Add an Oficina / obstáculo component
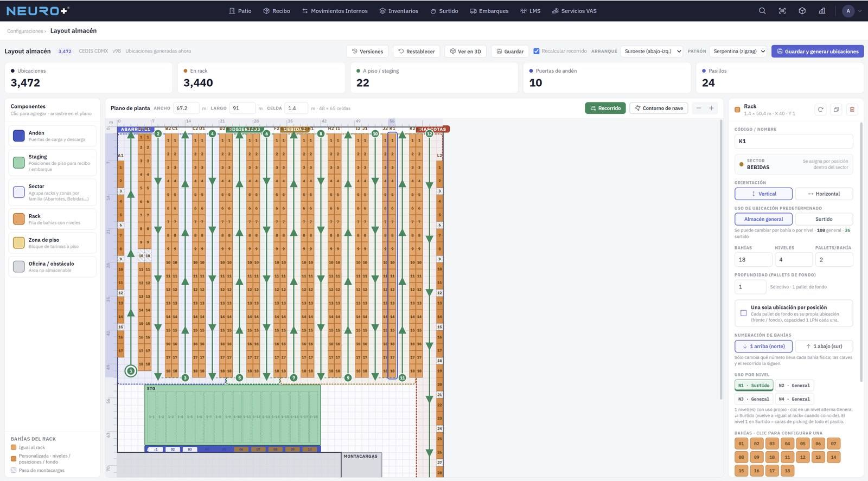 53,267
